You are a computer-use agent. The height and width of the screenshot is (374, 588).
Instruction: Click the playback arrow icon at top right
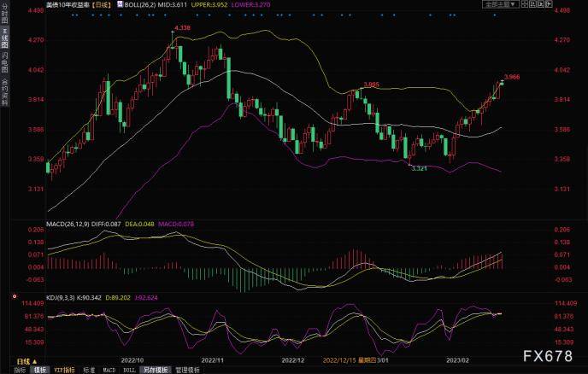(541, 4)
